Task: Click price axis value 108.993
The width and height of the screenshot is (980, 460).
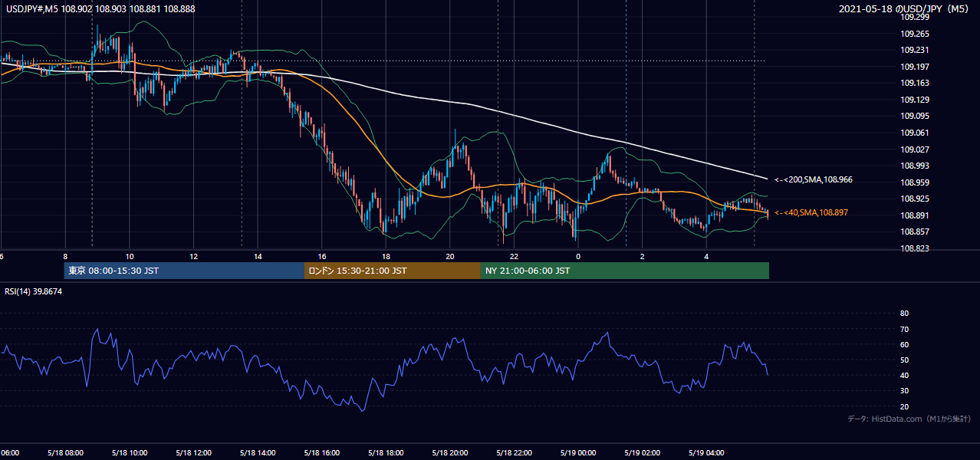Action: [914, 166]
